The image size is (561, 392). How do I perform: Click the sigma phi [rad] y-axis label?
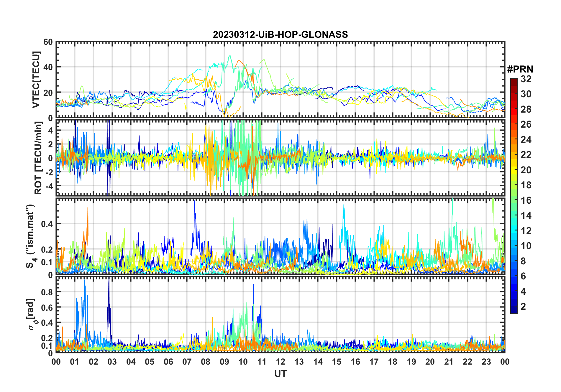[32, 314]
